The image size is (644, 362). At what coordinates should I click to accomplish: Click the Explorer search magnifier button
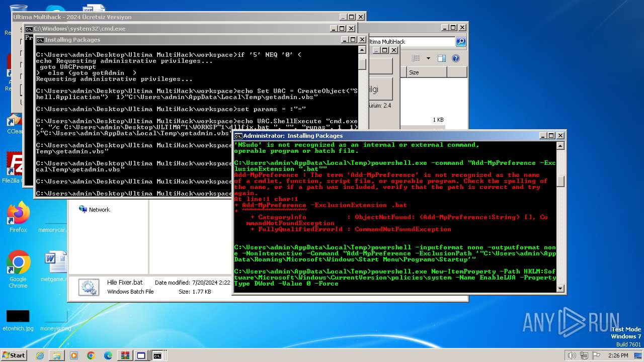(x=460, y=42)
